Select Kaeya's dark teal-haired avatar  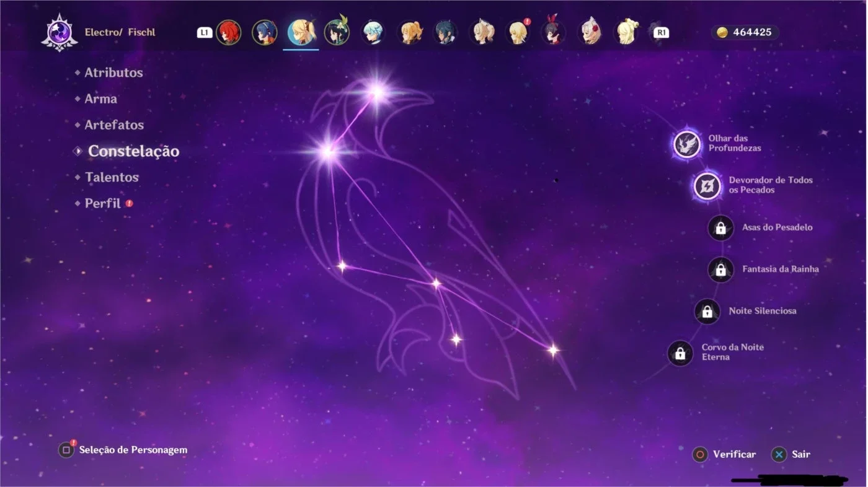click(x=445, y=32)
